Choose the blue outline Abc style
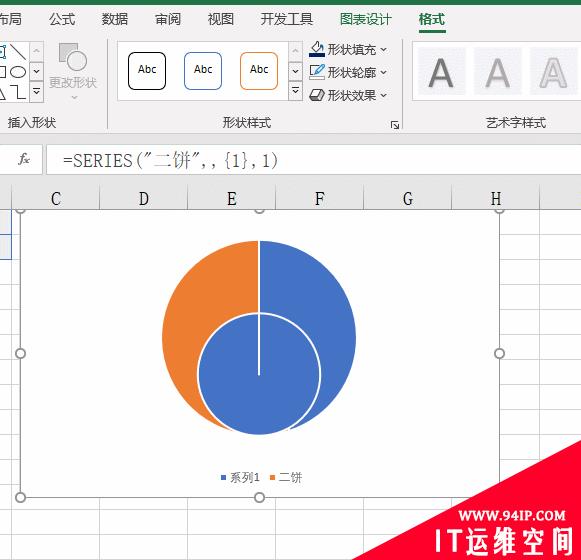Screen dimensions: 581x560 tap(203, 71)
